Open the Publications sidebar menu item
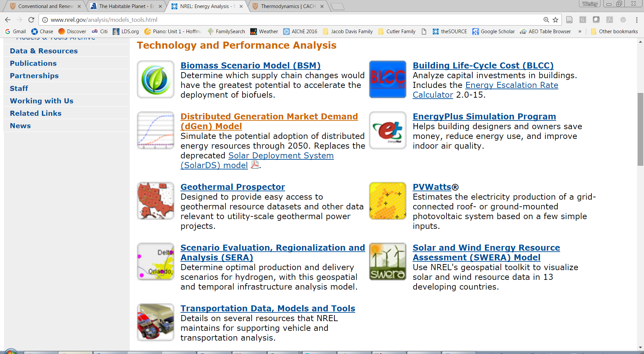The width and height of the screenshot is (644, 354). [x=33, y=63]
